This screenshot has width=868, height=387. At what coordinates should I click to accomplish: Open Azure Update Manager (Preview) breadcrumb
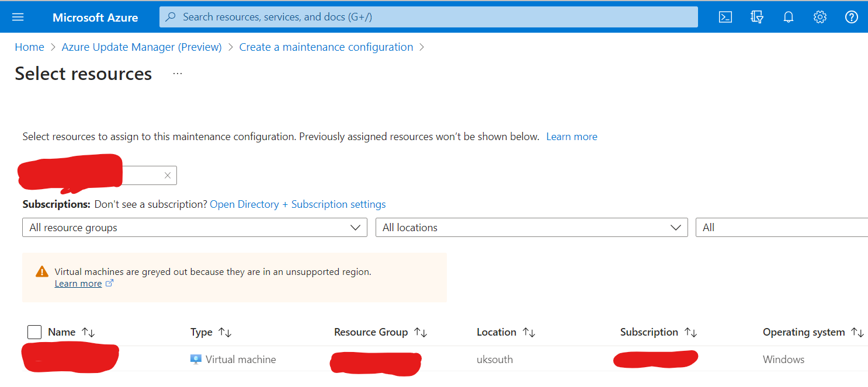coord(141,47)
